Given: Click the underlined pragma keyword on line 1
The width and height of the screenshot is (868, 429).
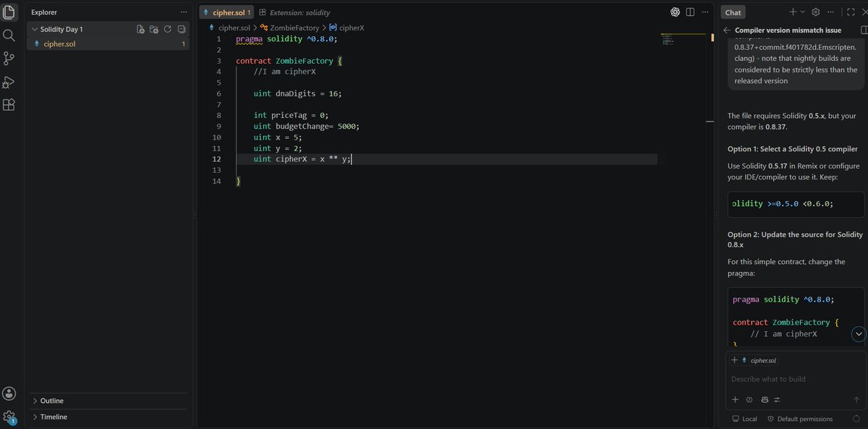Looking at the screenshot, I should [x=249, y=38].
